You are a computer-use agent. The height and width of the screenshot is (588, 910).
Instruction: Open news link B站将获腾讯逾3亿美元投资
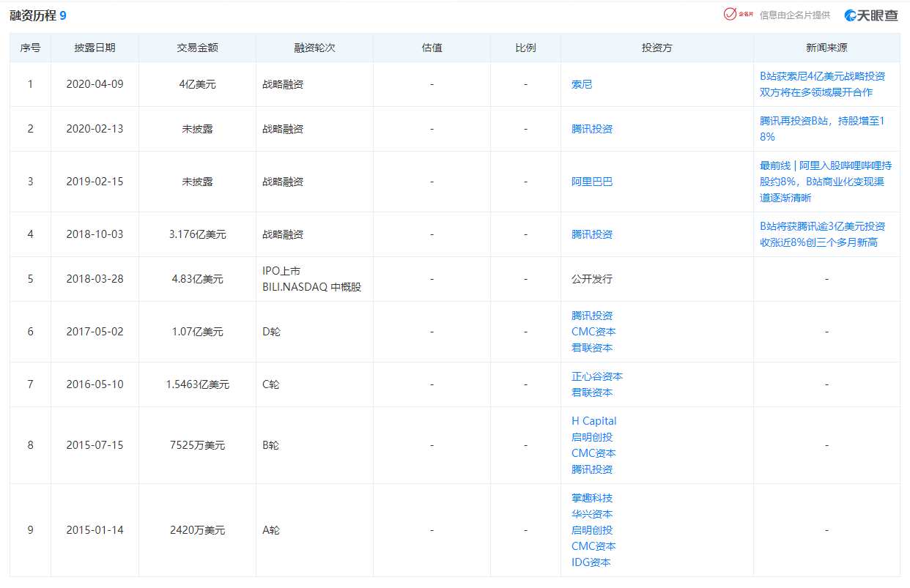[822, 234]
